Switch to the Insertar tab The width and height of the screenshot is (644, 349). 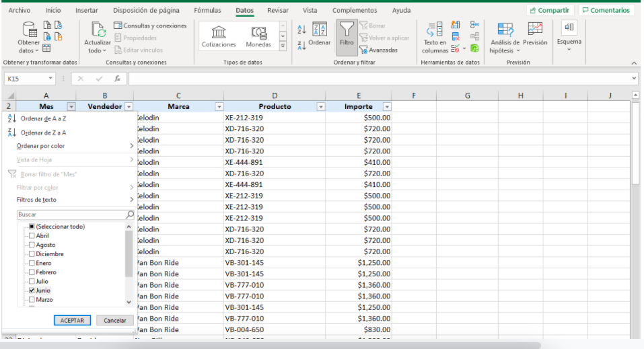[x=87, y=10]
